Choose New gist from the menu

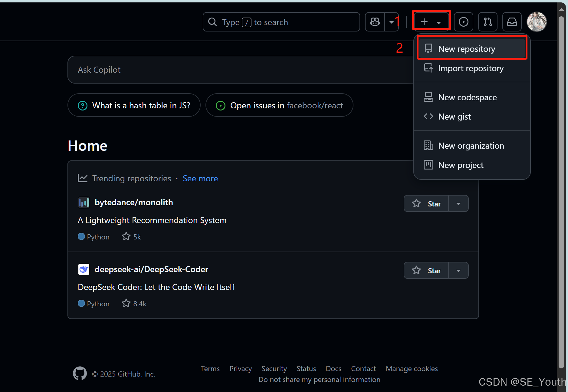[472, 117]
